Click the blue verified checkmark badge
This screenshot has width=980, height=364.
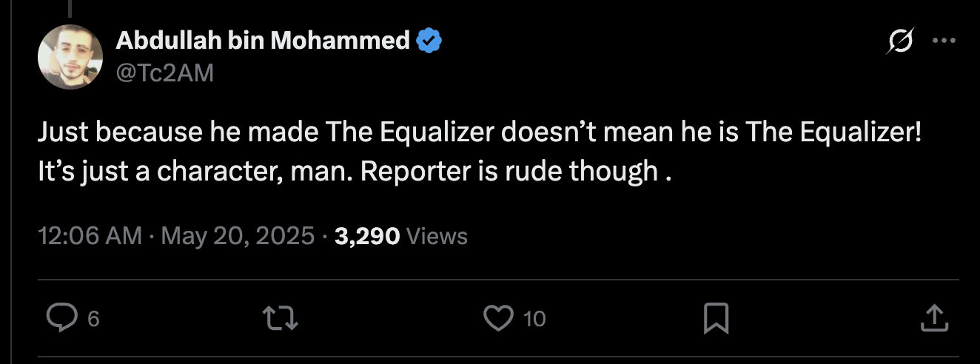(x=429, y=41)
